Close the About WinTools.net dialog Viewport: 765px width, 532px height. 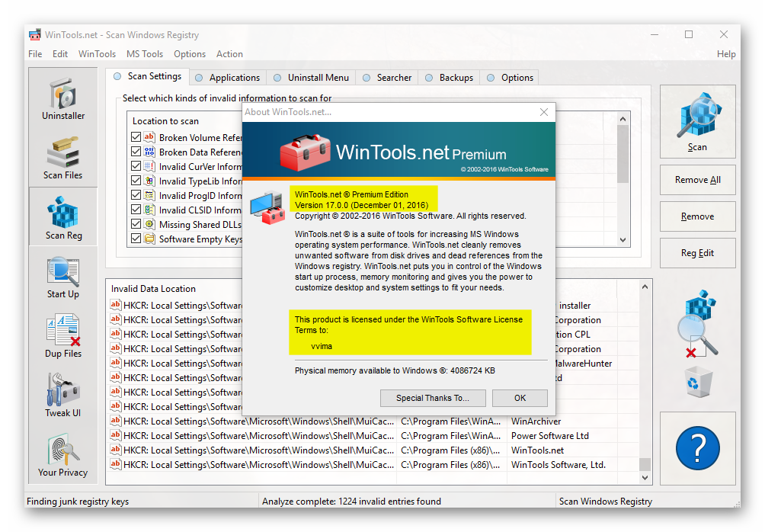point(544,112)
